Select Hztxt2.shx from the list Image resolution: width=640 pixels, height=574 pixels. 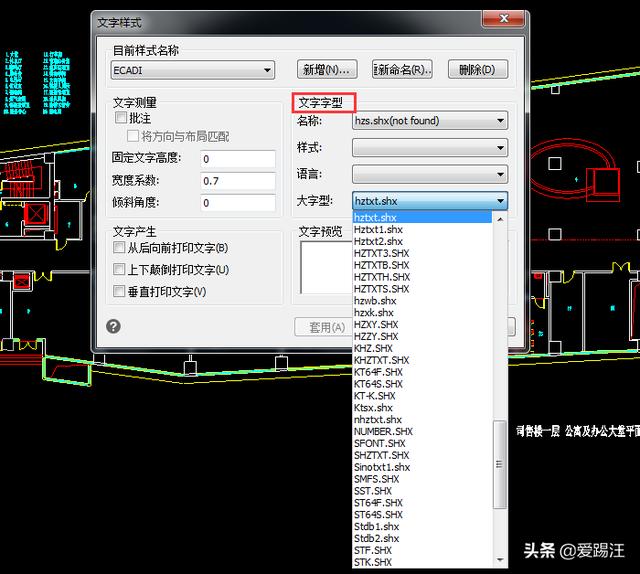click(x=422, y=241)
